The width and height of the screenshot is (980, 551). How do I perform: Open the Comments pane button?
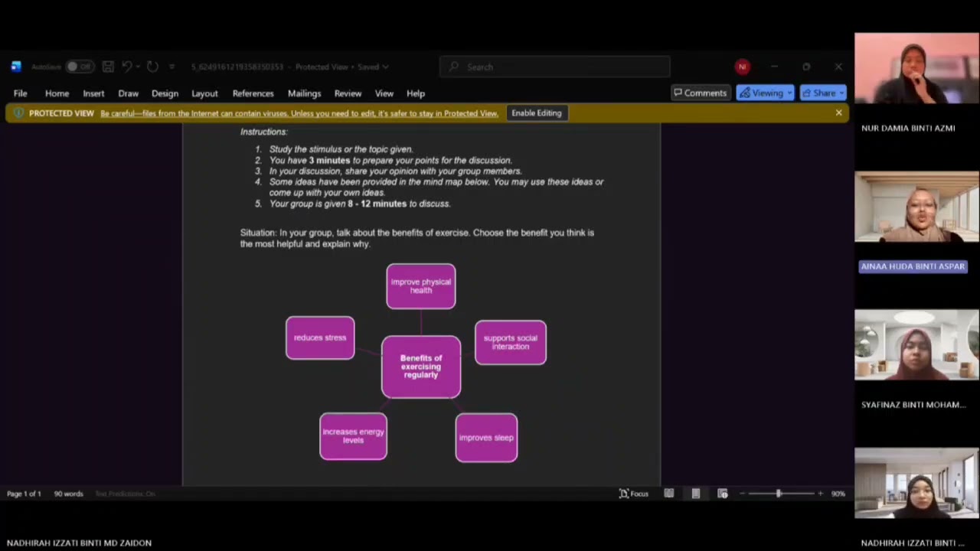700,93
